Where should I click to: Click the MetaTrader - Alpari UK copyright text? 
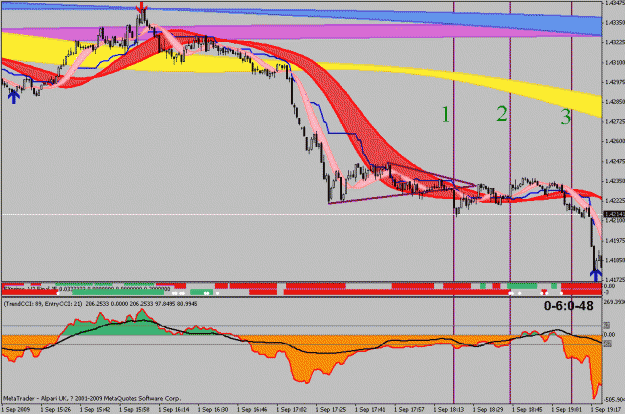pyautogui.click(x=92, y=398)
